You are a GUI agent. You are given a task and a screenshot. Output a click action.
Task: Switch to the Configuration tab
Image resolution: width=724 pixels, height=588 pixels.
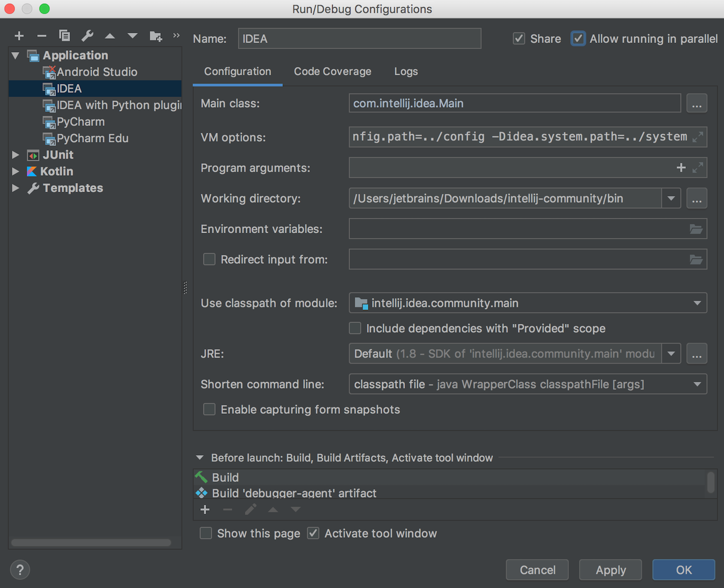click(237, 71)
